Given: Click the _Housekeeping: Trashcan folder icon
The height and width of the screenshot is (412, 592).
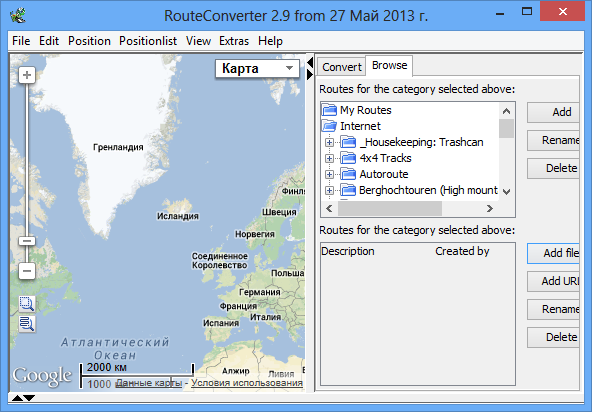Looking at the screenshot, I should pyautogui.click(x=348, y=142).
